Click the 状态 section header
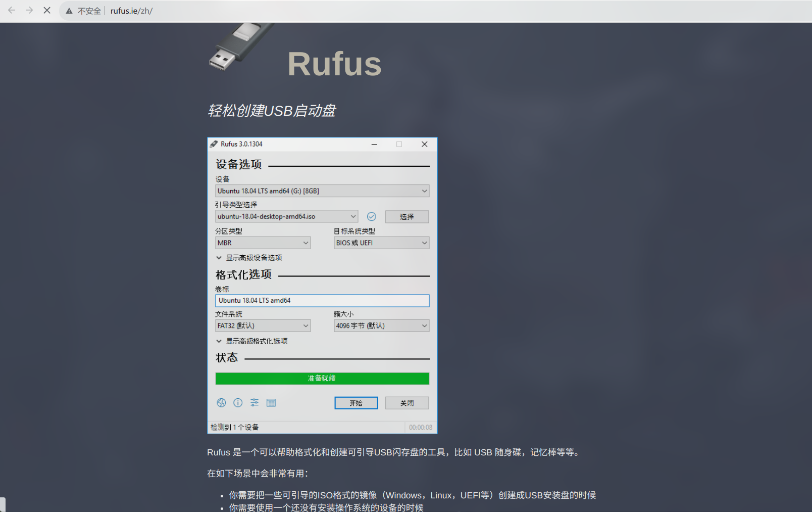812x512 pixels. (x=227, y=357)
